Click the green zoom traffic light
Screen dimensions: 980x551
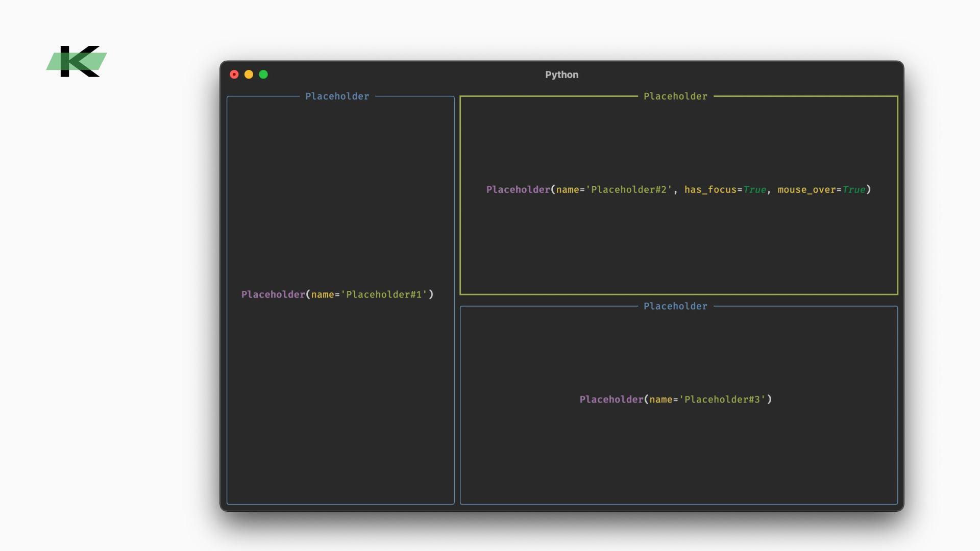click(x=264, y=74)
